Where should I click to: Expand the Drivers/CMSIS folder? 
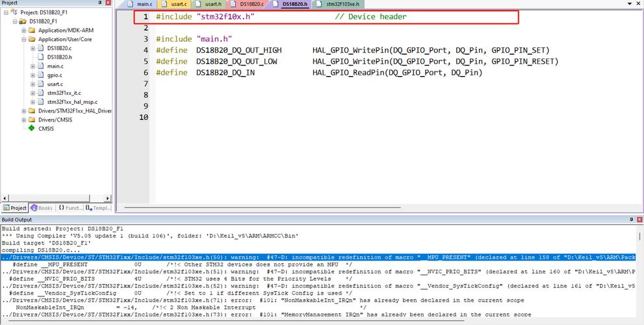[x=24, y=120]
